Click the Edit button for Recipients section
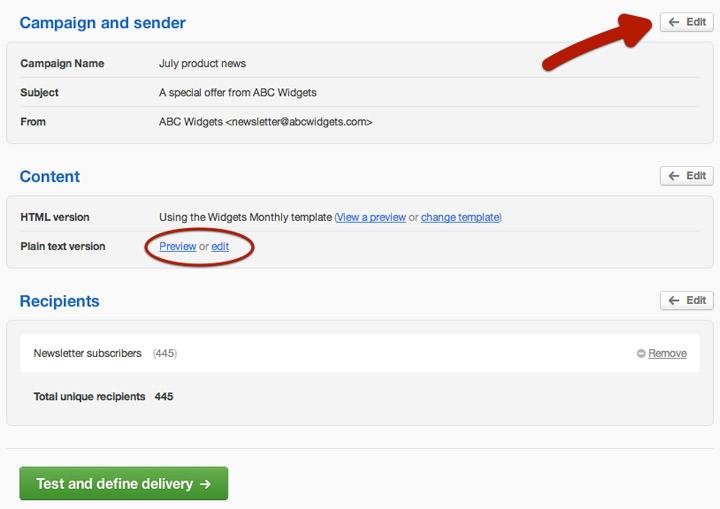 pyautogui.click(x=686, y=300)
